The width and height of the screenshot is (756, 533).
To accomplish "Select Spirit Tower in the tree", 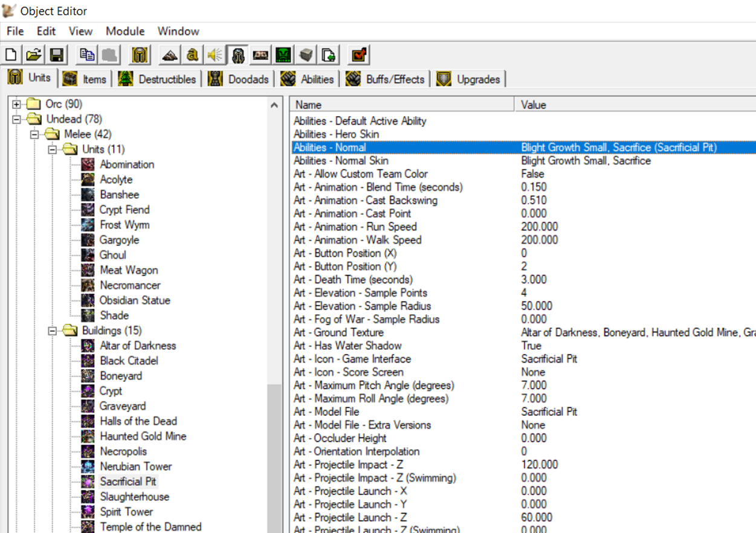I will (126, 512).
